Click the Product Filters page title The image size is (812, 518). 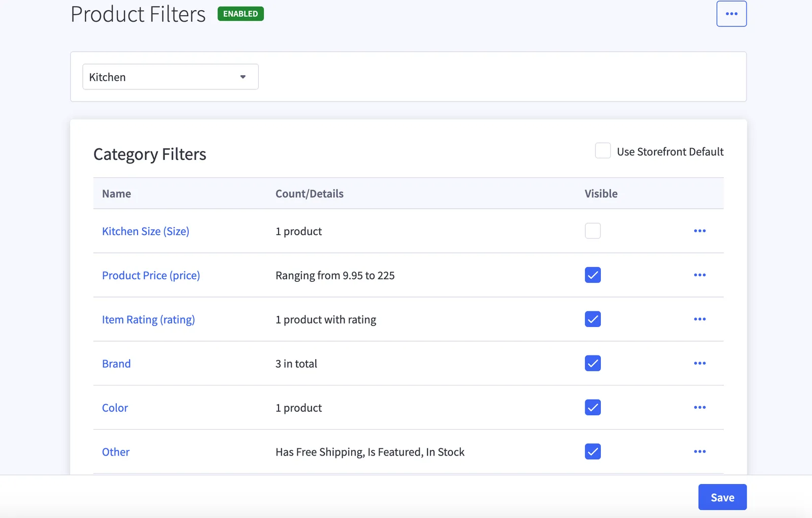pos(138,14)
